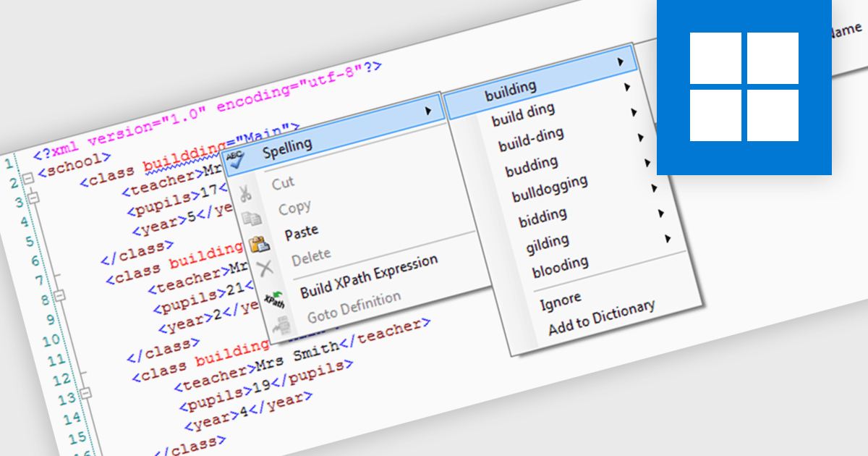Click the clipboard Paste icon
The image size is (868, 456).
click(x=259, y=245)
